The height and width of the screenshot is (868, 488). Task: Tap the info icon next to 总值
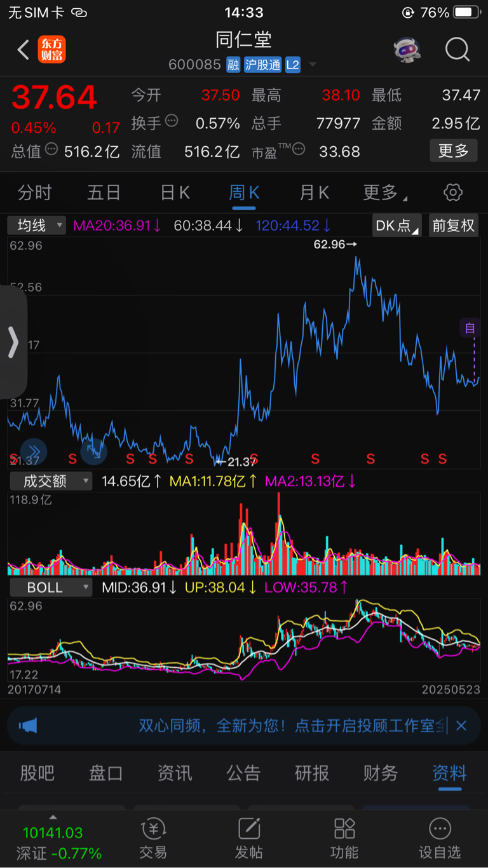pyautogui.click(x=51, y=149)
